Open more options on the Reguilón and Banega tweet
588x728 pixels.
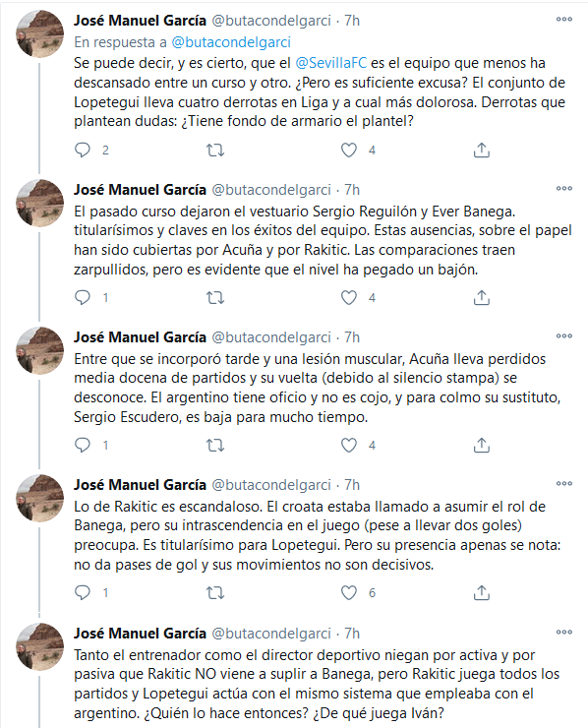pos(563,189)
